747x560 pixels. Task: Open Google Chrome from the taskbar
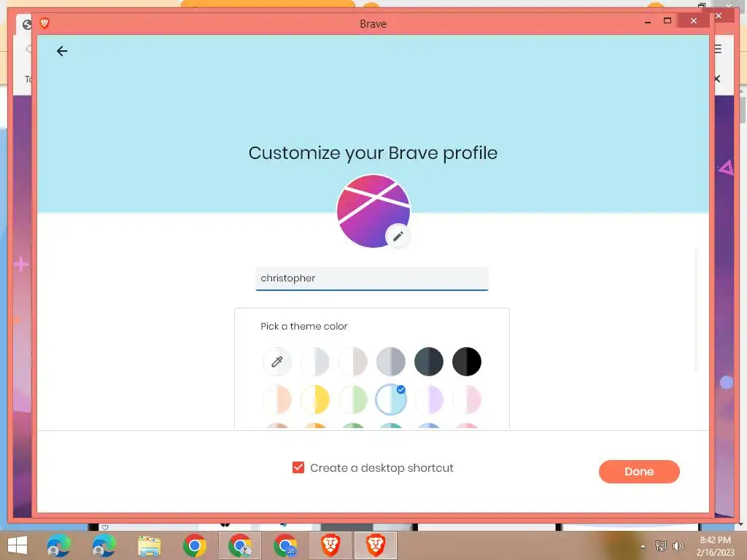click(194, 545)
